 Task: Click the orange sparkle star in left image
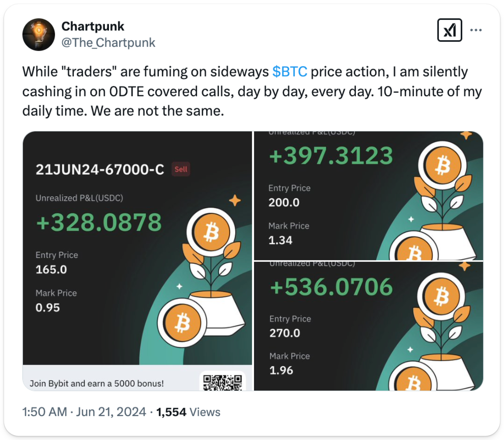[235, 201]
